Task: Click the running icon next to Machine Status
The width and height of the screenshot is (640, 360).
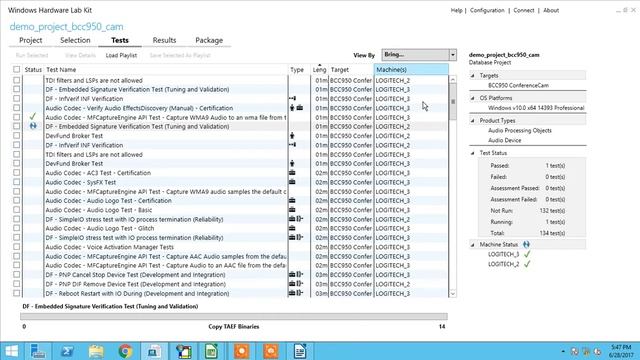Action: [526, 244]
